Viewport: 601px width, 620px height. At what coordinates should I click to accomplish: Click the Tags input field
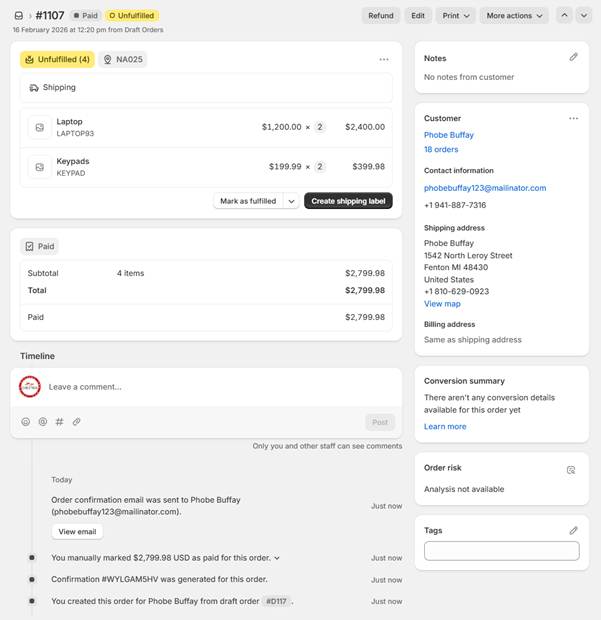tap(501, 551)
